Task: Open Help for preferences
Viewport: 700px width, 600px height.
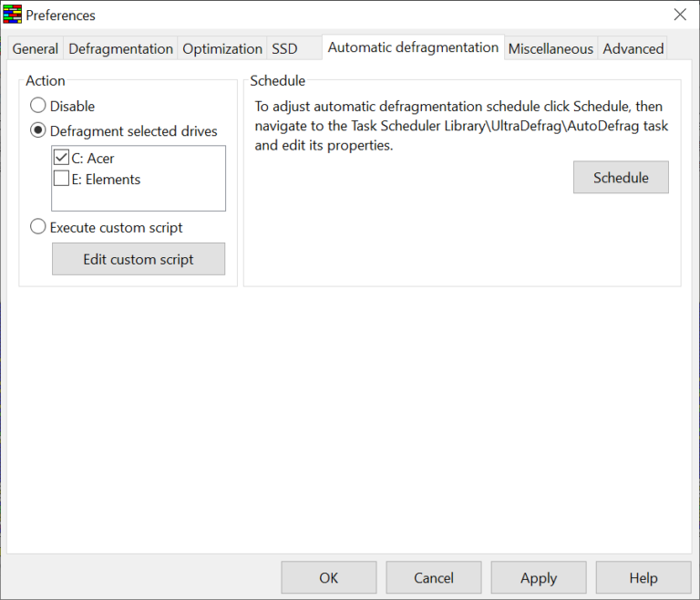Action: click(x=643, y=578)
